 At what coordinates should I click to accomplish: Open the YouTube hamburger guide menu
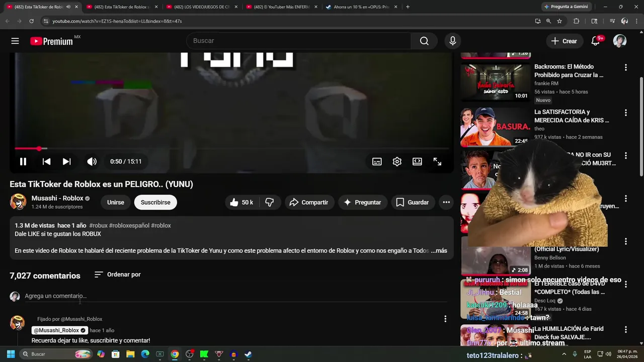tap(15, 41)
